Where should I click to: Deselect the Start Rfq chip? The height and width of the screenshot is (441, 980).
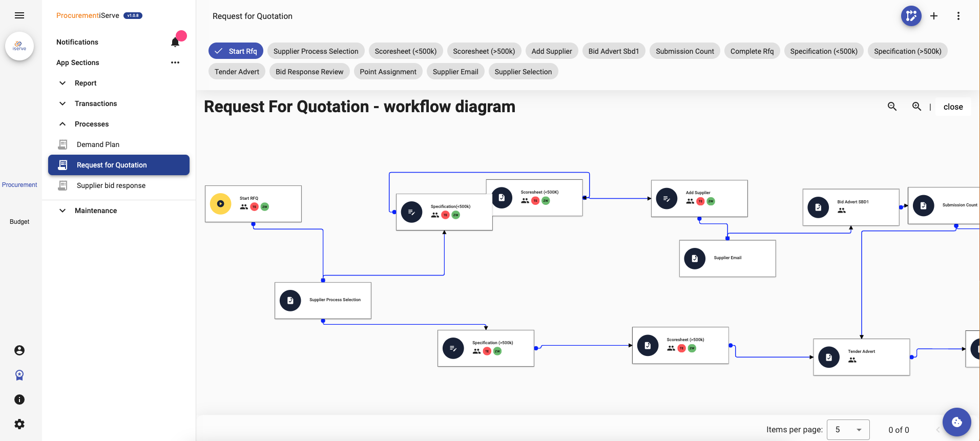pos(236,51)
